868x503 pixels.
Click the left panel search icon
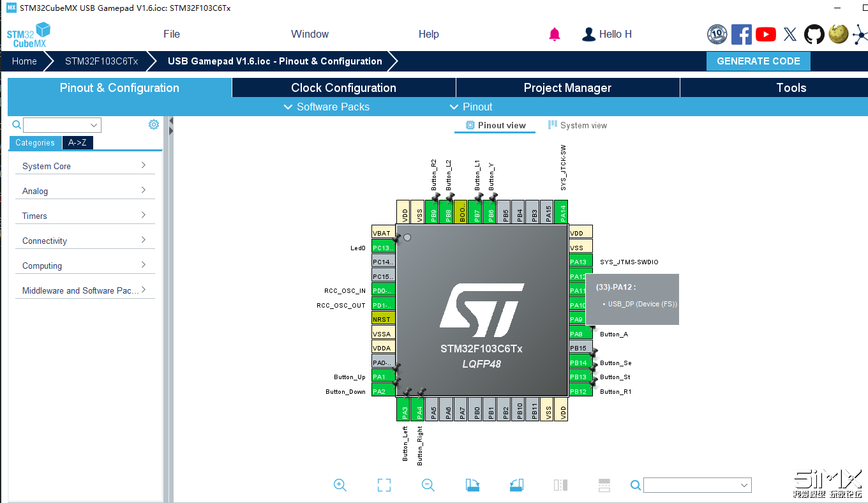[17, 124]
